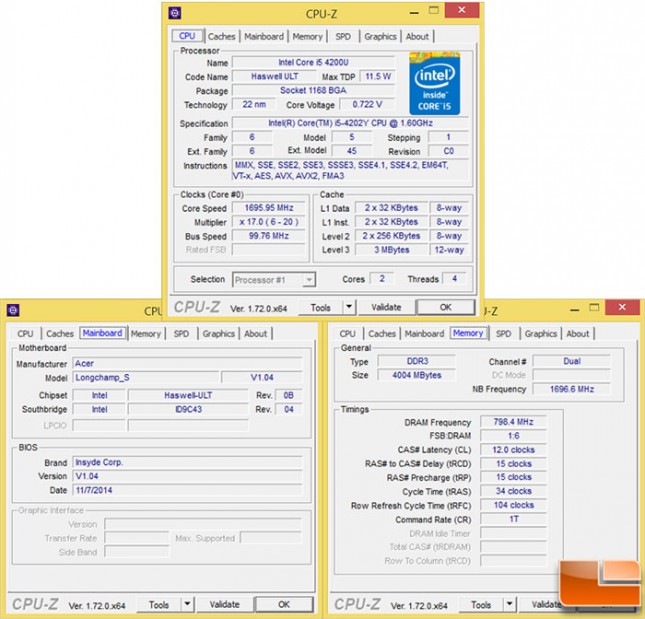Click Validate in the Mainboard window
The width and height of the screenshot is (645, 619).
tap(224, 604)
